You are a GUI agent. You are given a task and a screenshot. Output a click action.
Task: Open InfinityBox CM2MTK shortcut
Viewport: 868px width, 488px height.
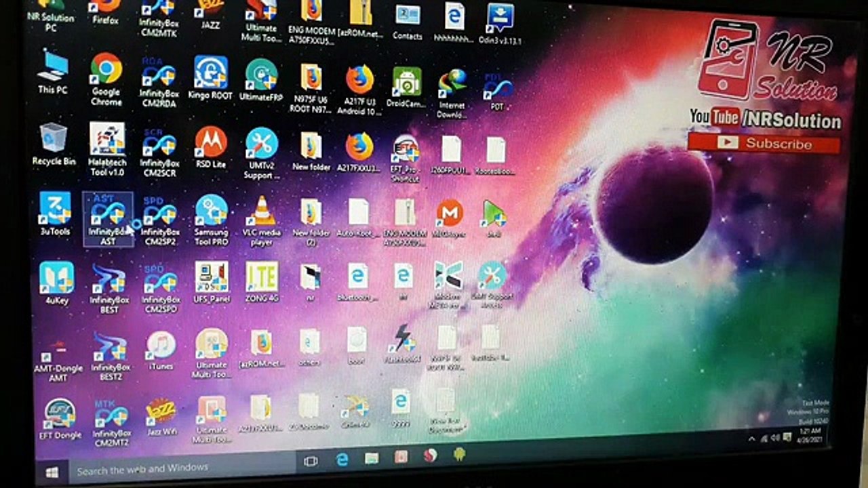159,18
